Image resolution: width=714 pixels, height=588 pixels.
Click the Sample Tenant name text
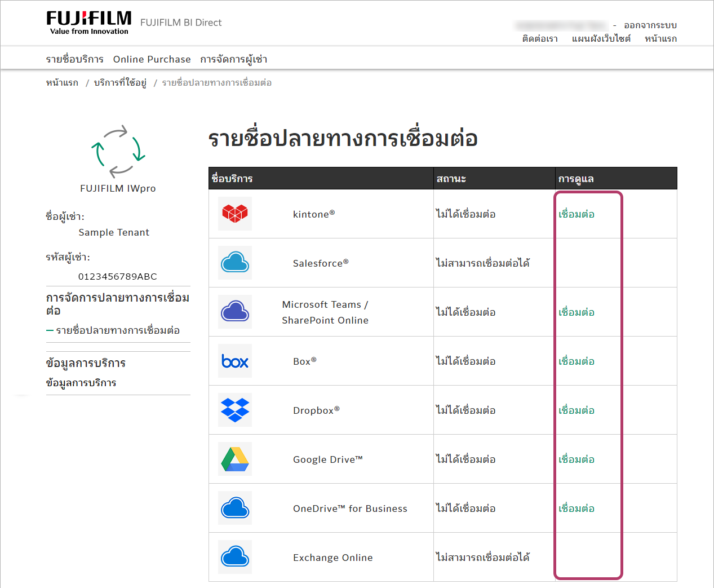point(114,232)
